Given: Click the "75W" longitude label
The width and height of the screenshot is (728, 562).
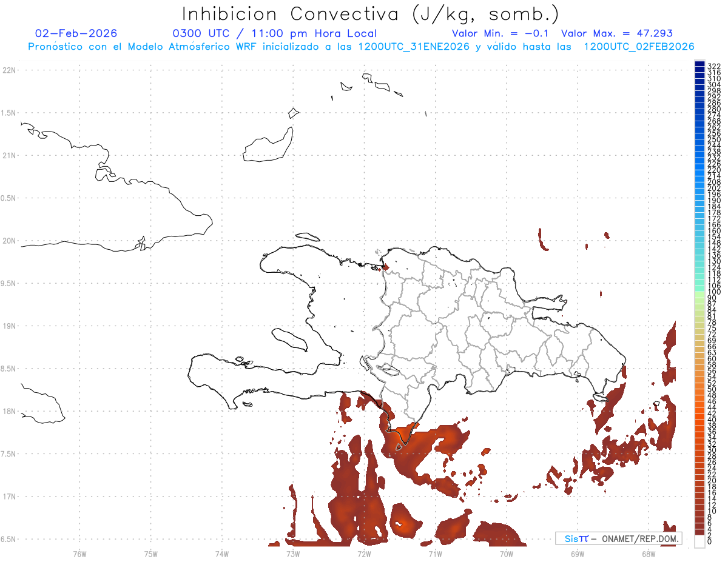Looking at the screenshot, I should coord(150,554).
